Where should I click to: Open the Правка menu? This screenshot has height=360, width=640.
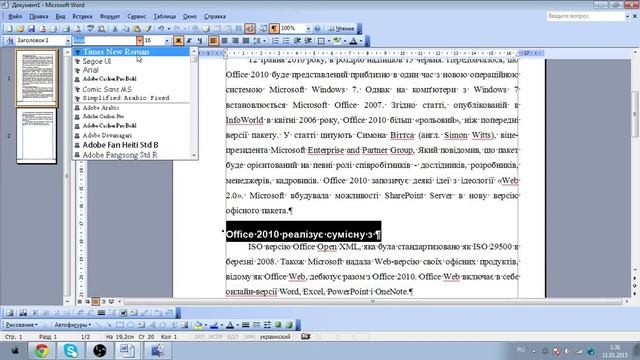click(39, 16)
